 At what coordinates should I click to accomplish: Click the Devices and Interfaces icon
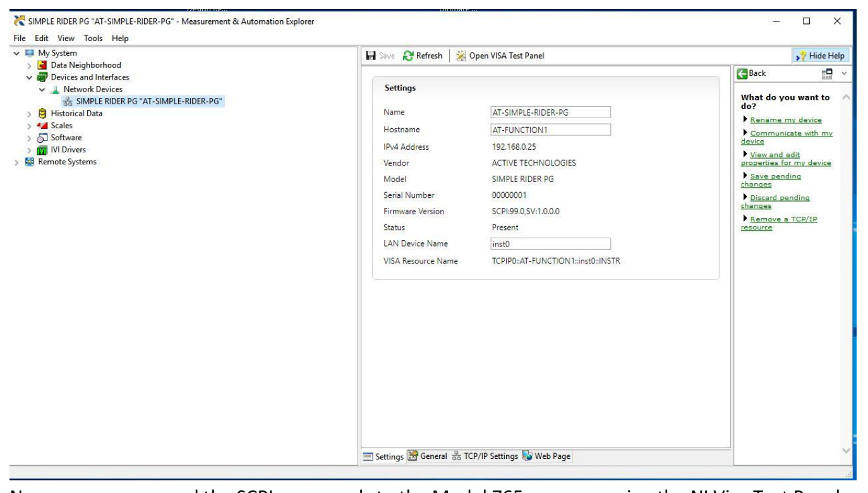[42, 77]
